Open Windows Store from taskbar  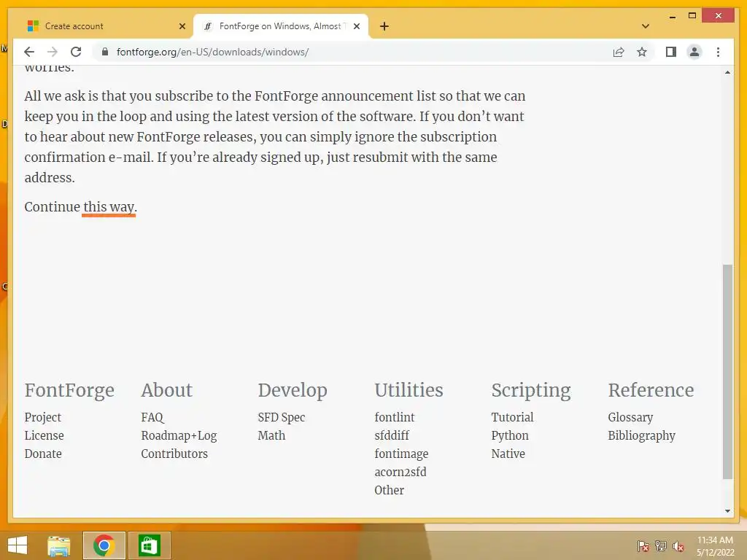(149, 545)
